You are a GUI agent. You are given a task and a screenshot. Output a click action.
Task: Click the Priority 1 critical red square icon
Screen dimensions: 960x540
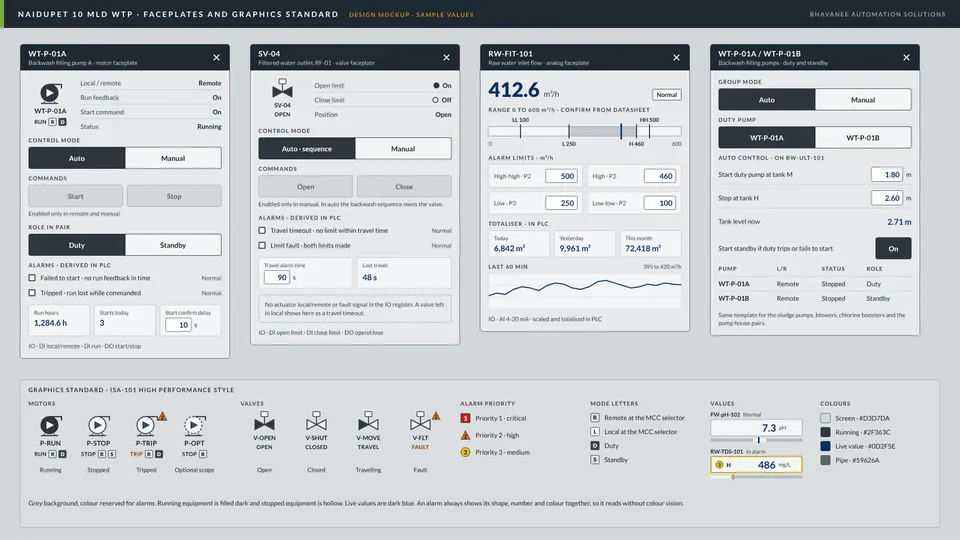(x=465, y=418)
